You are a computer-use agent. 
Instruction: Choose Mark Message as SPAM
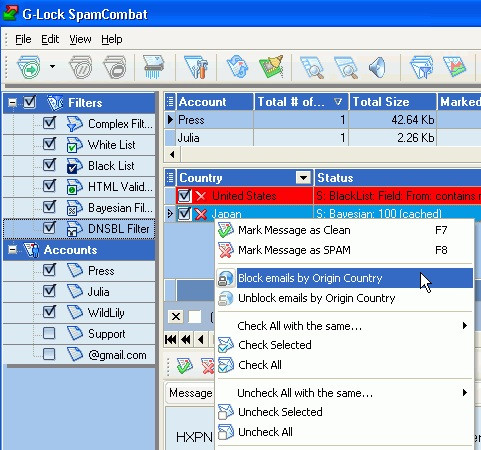coord(345,250)
